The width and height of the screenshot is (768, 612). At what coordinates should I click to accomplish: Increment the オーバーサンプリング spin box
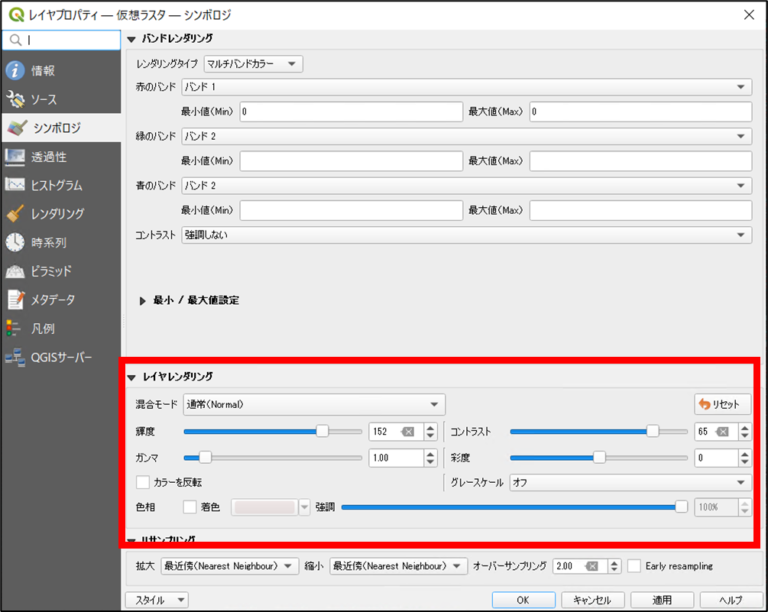614,563
